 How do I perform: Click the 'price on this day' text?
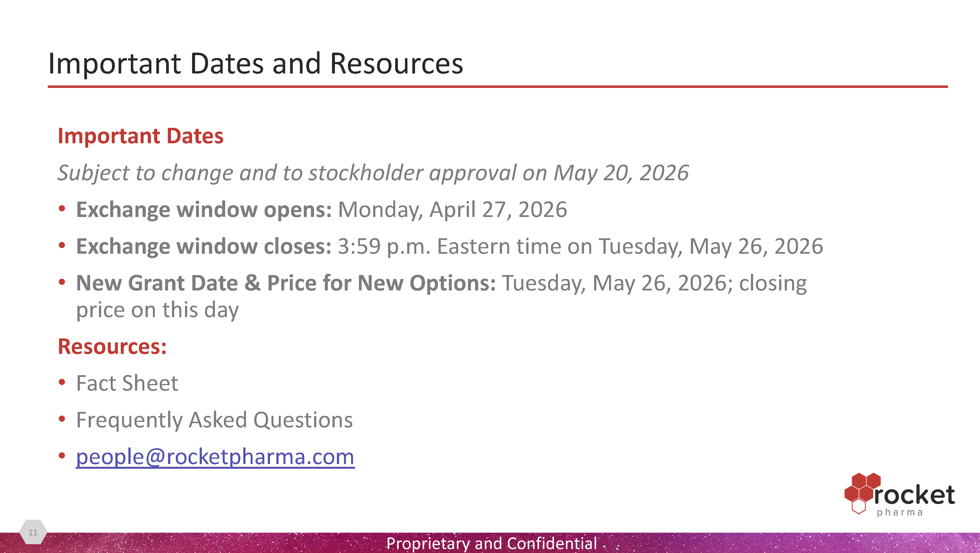(x=158, y=310)
